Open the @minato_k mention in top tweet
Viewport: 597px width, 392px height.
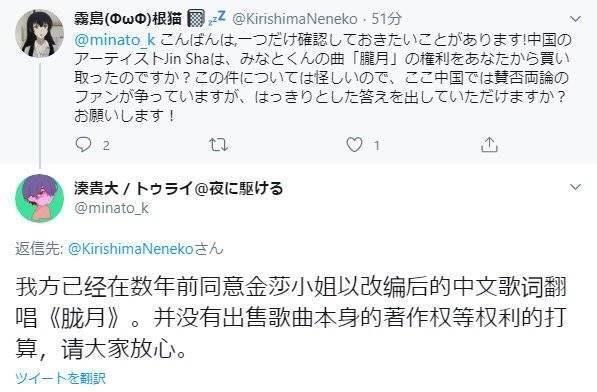point(115,40)
